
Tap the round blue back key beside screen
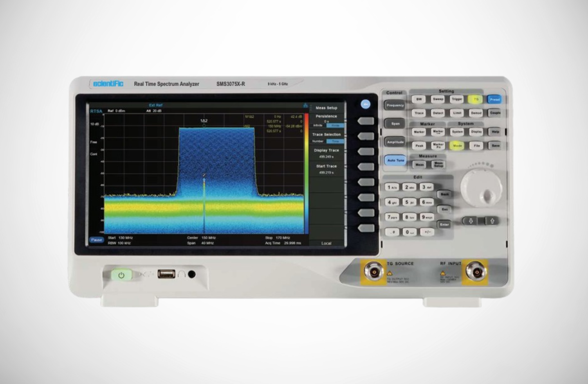366,104
